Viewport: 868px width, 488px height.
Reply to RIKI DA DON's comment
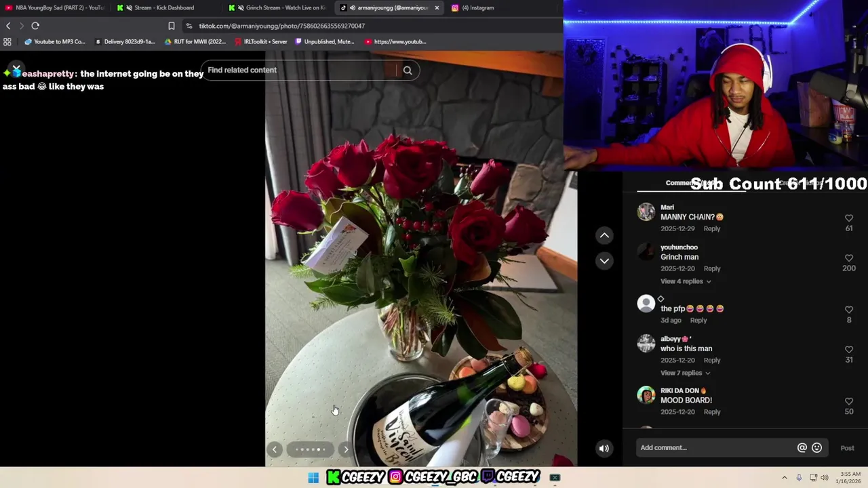point(711,411)
